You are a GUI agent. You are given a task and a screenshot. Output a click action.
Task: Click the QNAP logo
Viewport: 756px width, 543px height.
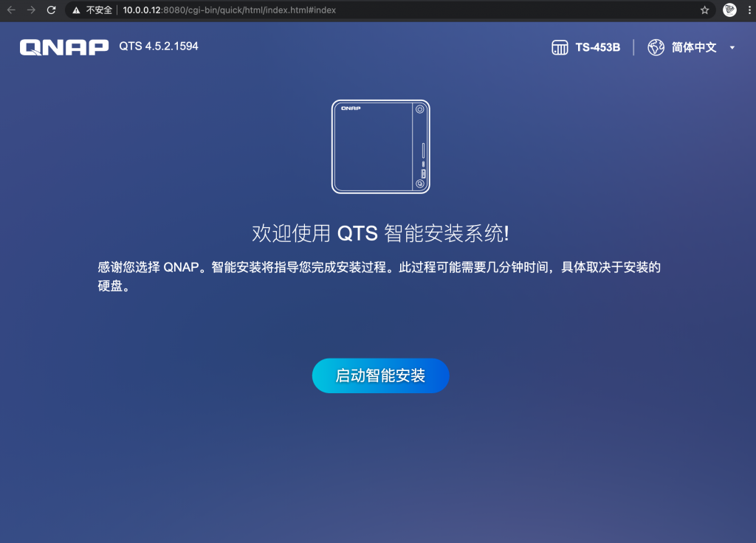[64, 47]
